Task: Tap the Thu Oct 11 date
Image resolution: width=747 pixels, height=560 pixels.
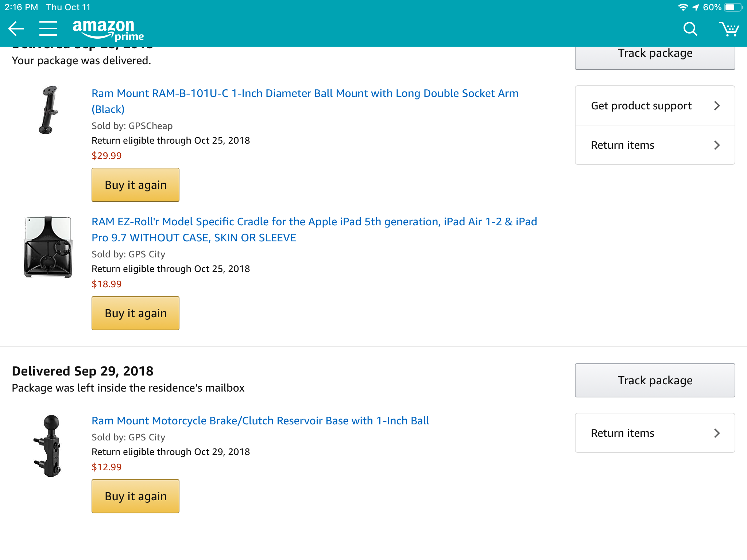Action: 68,7
